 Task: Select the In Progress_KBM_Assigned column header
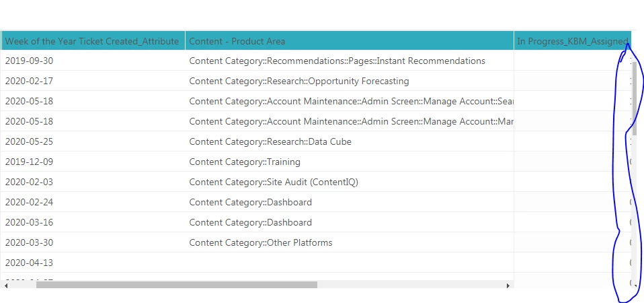pos(572,41)
